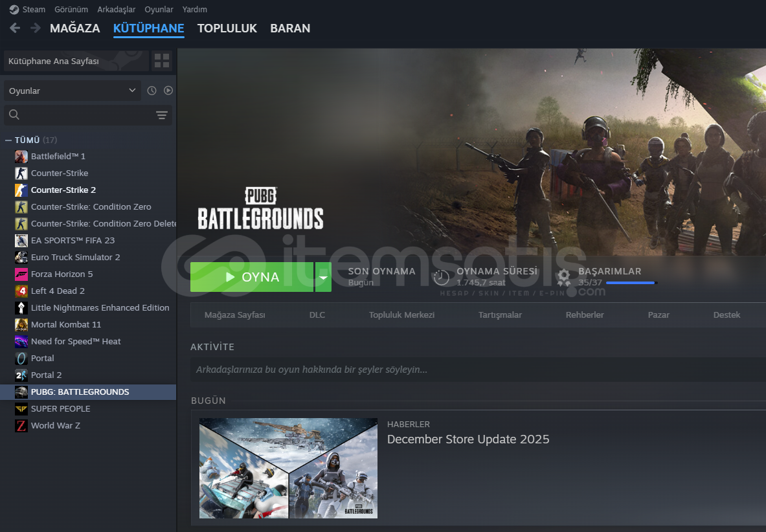This screenshot has width=766, height=532.
Task: Collapse the TÜMÜ games category
Action: (x=8, y=140)
